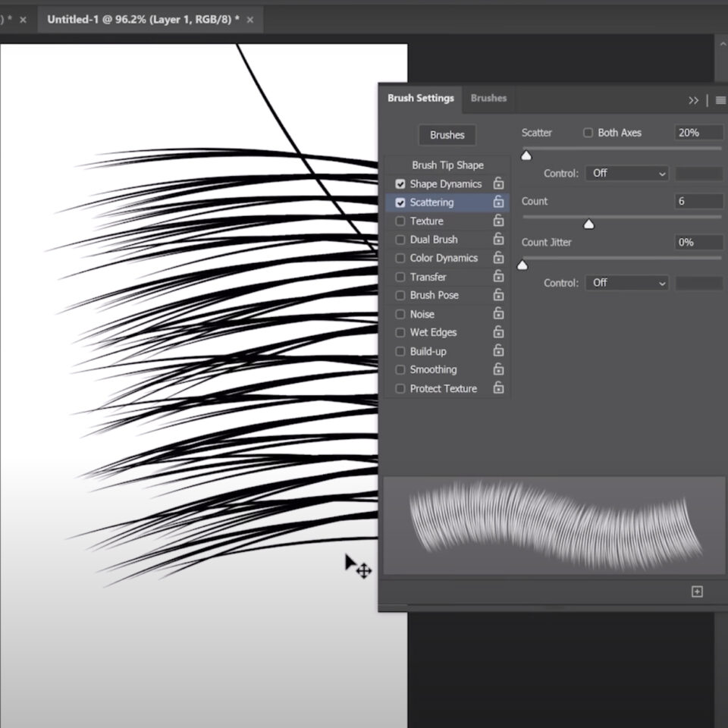Image resolution: width=728 pixels, height=728 pixels.
Task: Open the Count Jitter Control dropdown
Action: click(x=626, y=283)
